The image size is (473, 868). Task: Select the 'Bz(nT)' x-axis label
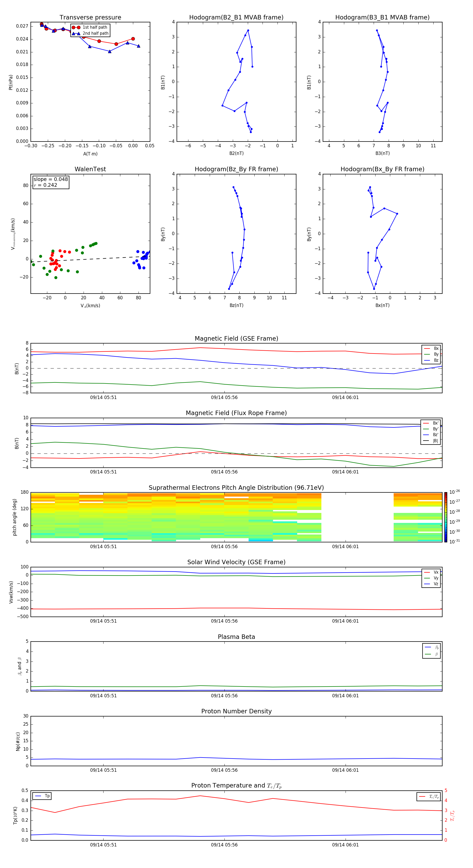click(x=236, y=305)
